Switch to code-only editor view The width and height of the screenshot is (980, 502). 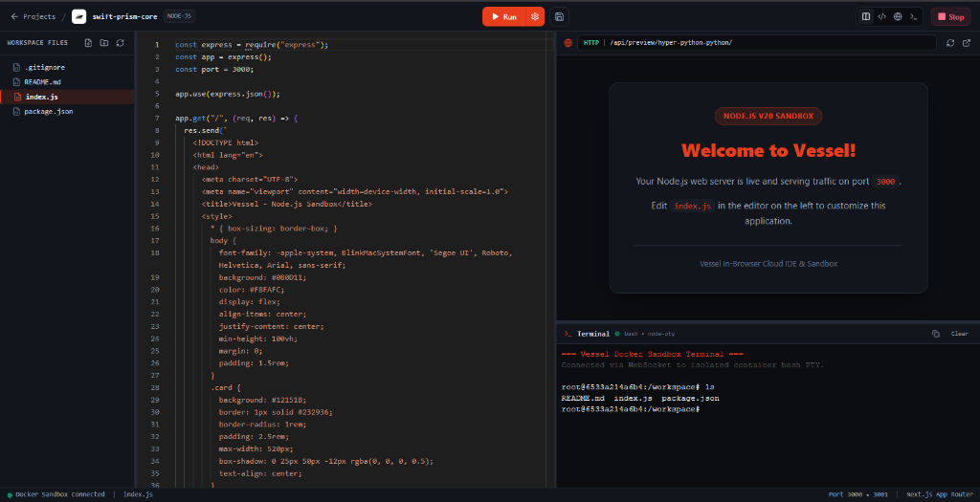881,17
